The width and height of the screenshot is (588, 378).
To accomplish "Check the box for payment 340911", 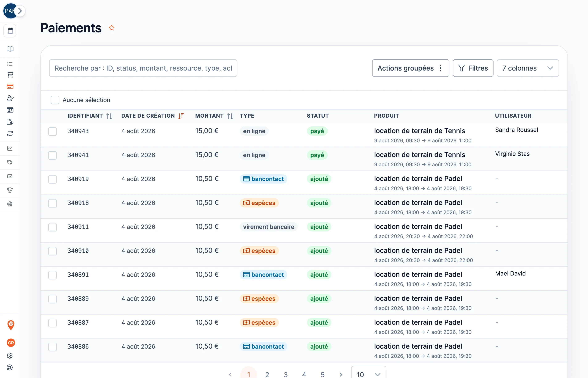I will pos(52,227).
